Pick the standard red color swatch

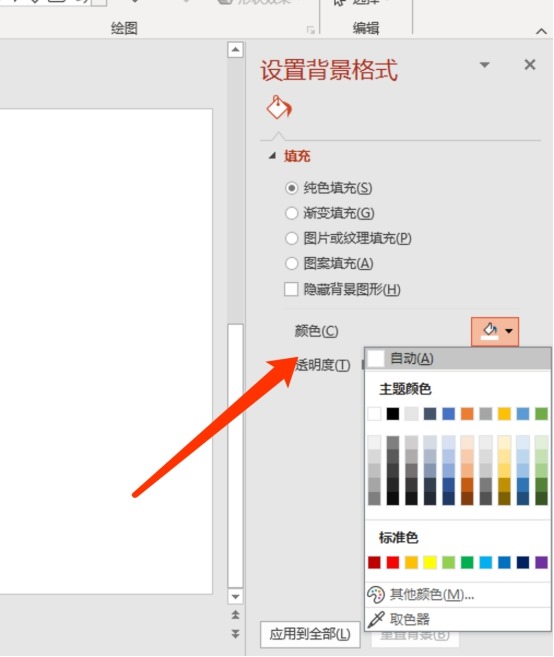coord(393,562)
